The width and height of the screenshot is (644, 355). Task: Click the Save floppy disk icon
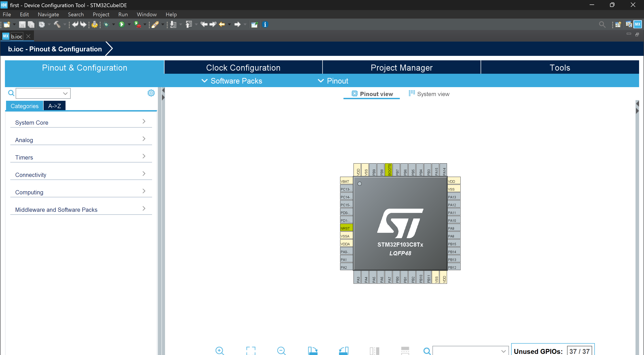click(22, 25)
